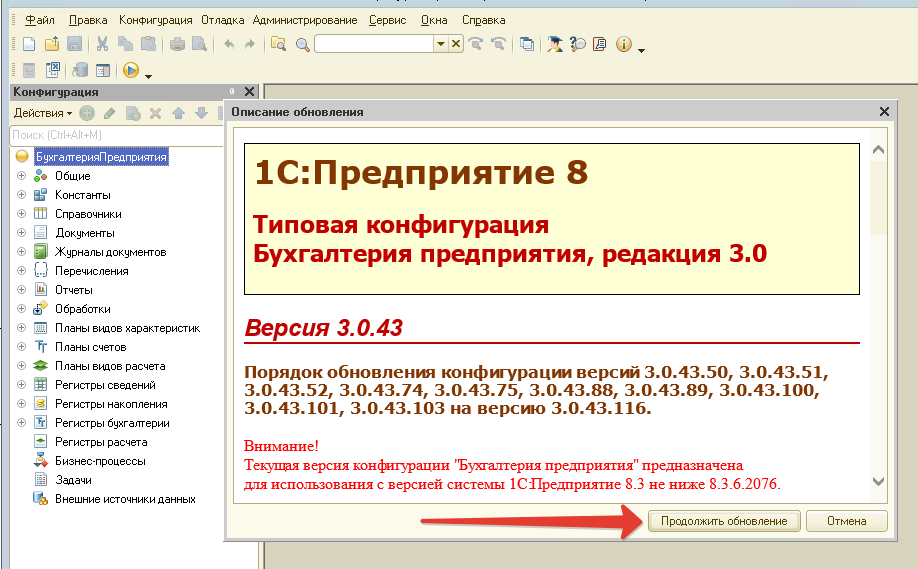Click the Продолжить обновление button
Screen dimensions: 918x569
click(724, 521)
